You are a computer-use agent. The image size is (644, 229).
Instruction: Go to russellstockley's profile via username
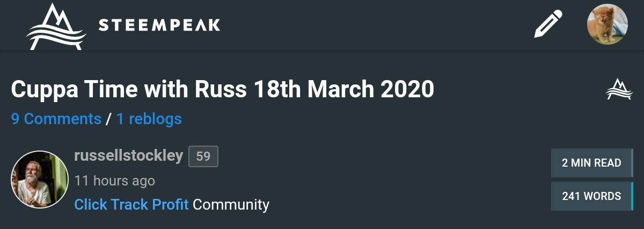coord(129,156)
